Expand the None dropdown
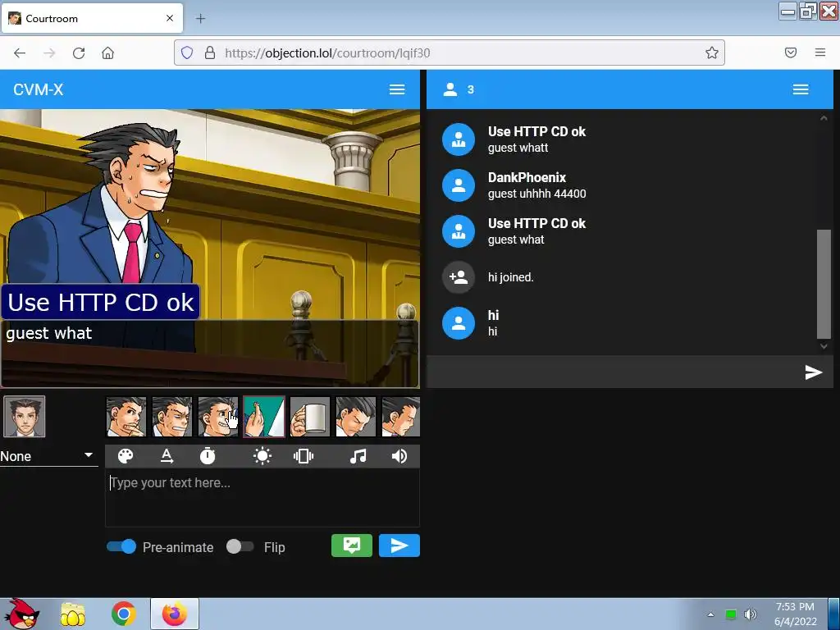The height and width of the screenshot is (630, 840). (48, 456)
